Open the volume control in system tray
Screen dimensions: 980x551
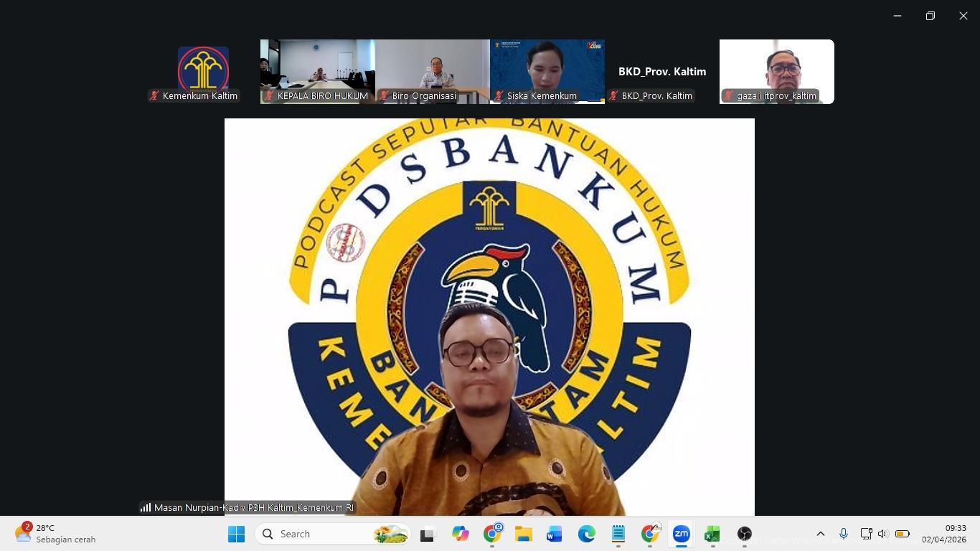pyautogui.click(x=882, y=534)
